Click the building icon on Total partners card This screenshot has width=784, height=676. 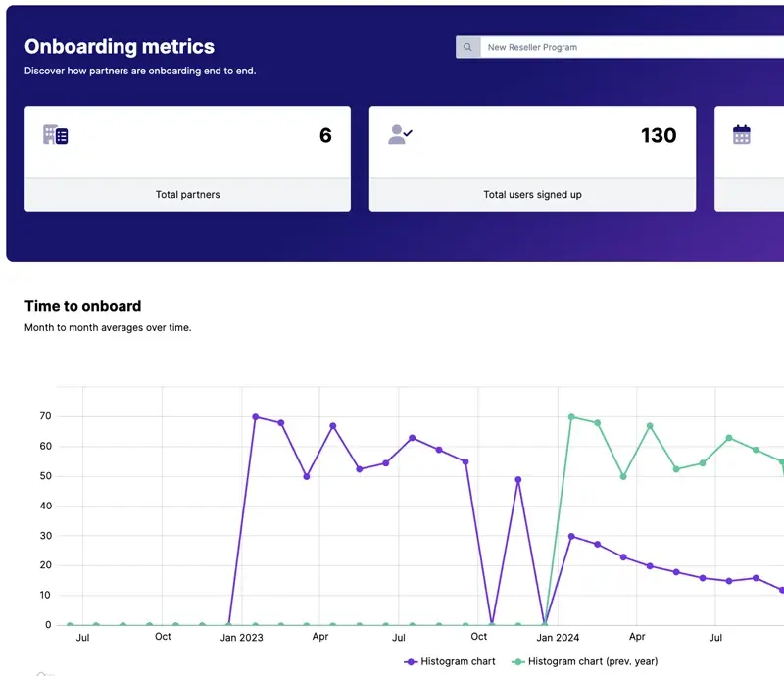pyautogui.click(x=55, y=135)
